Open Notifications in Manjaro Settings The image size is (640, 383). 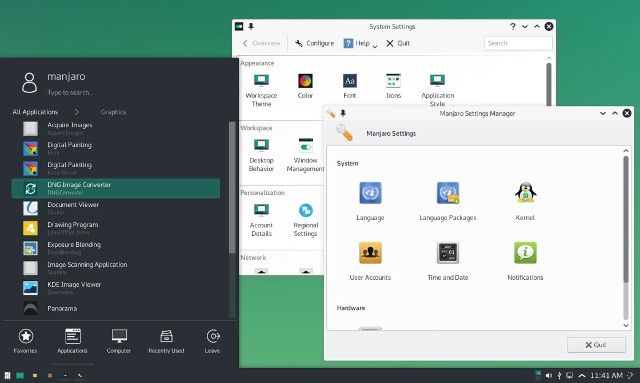pos(525,261)
